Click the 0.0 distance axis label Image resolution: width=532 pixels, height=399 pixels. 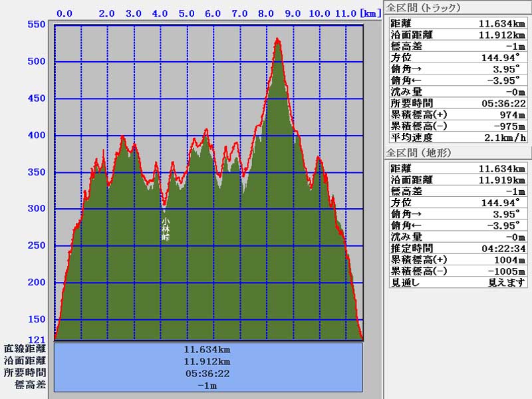[65, 13]
